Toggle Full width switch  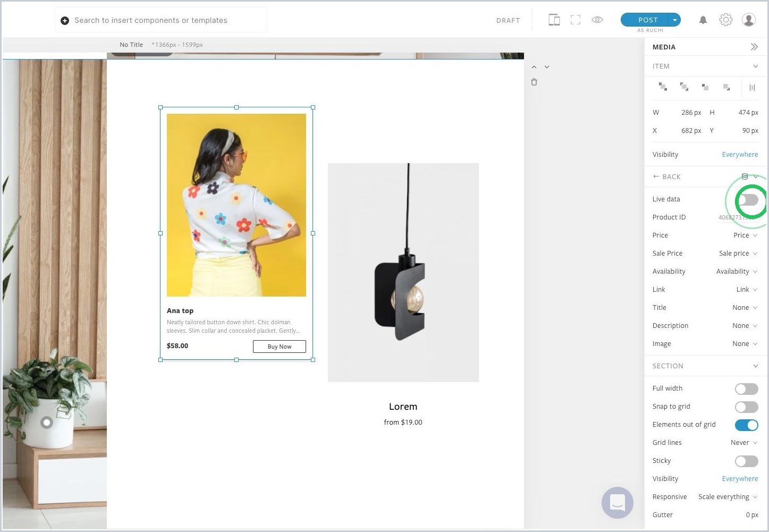747,389
